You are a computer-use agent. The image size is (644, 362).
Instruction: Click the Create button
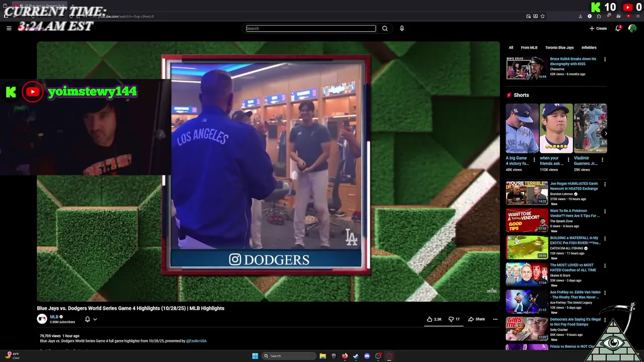(x=598, y=29)
